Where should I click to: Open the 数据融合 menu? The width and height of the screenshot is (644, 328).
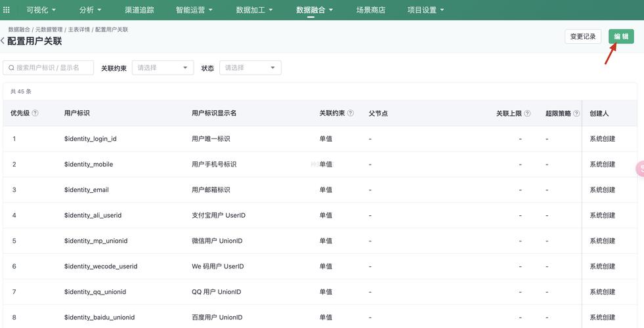(x=314, y=10)
